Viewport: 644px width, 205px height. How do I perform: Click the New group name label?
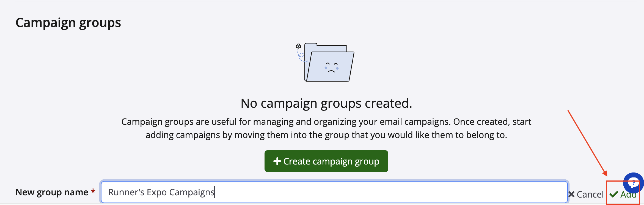coord(52,192)
